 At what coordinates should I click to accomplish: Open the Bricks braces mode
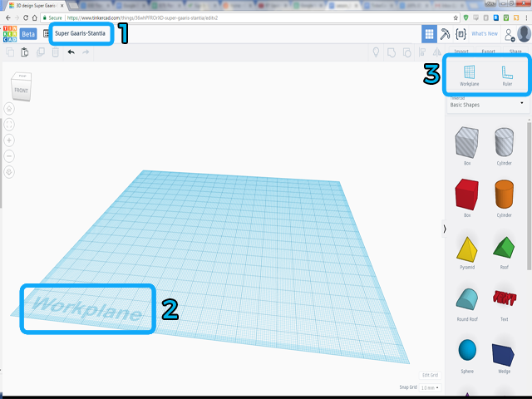(x=461, y=34)
